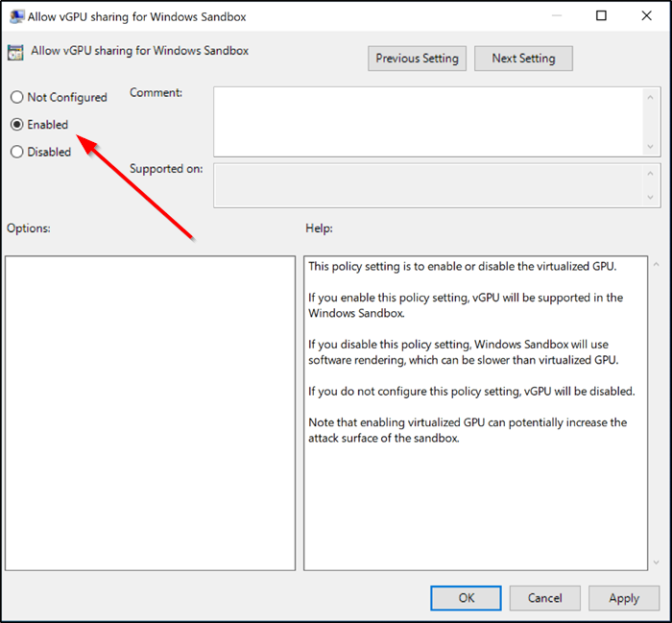672x623 pixels.
Task: Close the dialog with the X
Action: (x=646, y=16)
